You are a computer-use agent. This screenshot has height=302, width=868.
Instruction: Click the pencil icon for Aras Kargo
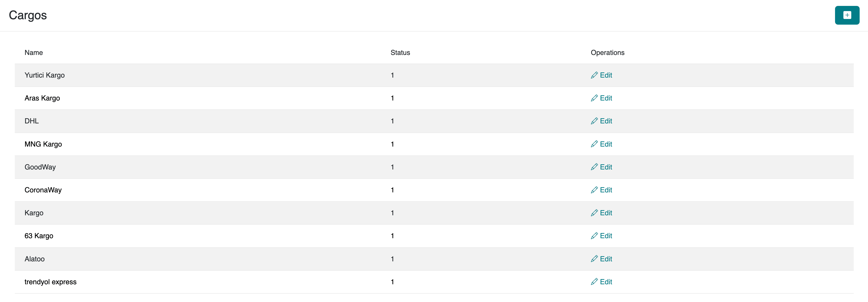coord(594,98)
